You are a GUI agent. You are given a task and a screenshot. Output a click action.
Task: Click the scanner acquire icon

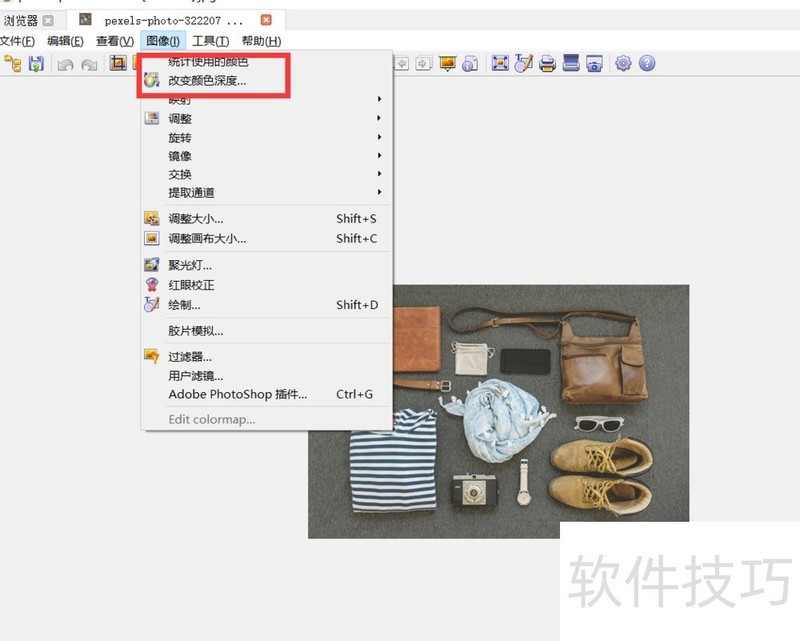[x=571, y=64]
